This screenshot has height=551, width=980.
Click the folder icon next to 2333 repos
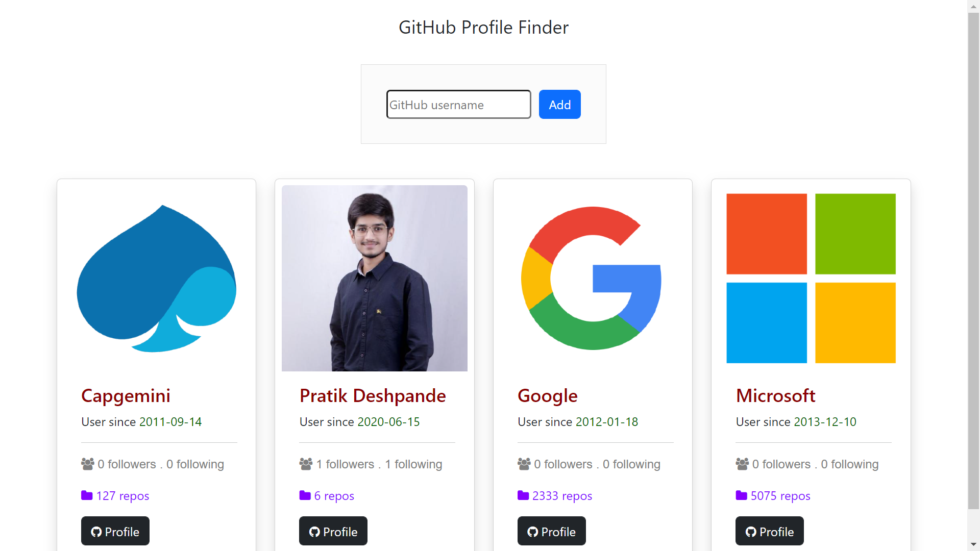pos(523,495)
